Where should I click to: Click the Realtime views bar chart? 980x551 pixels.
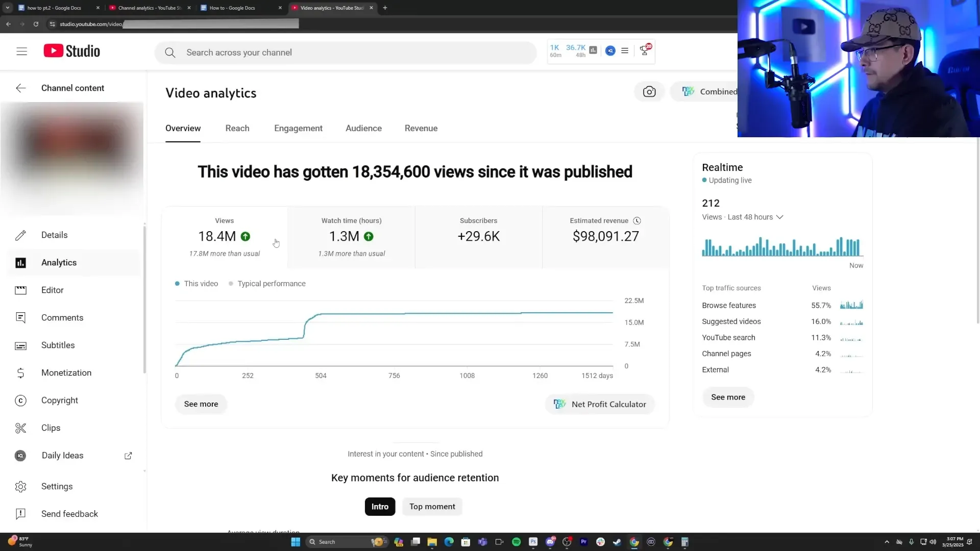pyautogui.click(x=782, y=246)
